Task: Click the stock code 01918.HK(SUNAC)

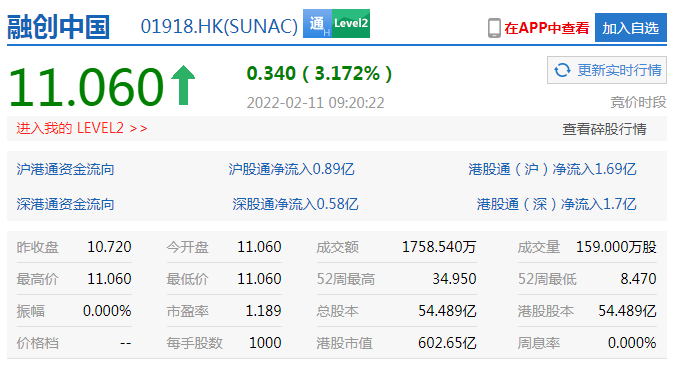Action: [219, 26]
